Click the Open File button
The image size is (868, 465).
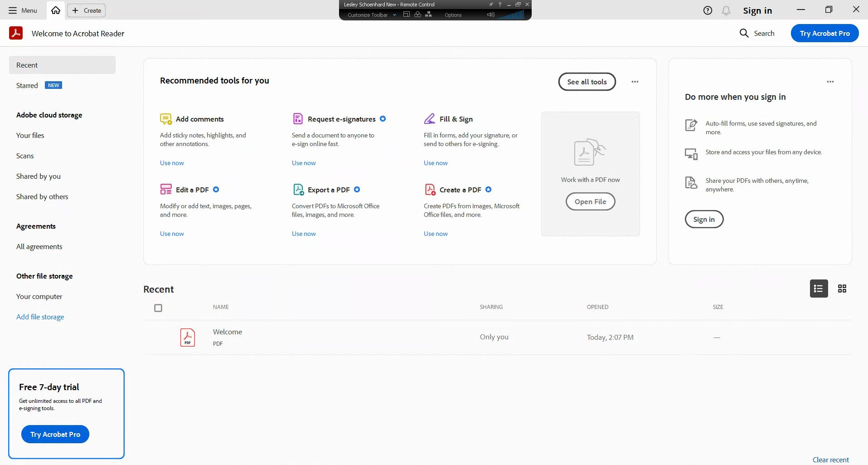click(x=590, y=201)
